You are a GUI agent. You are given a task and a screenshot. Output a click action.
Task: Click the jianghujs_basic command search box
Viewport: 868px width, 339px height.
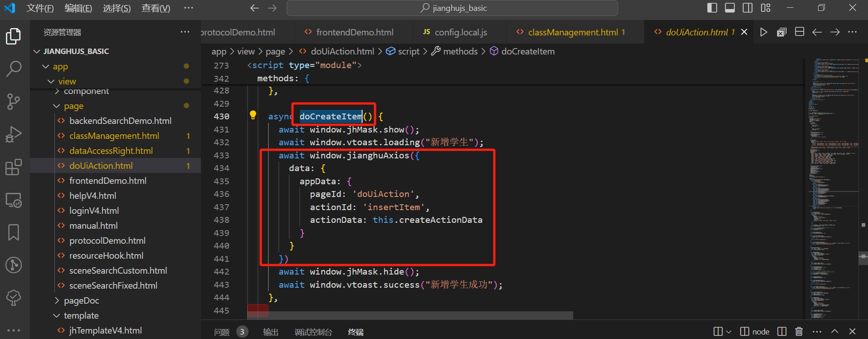pyautogui.click(x=452, y=8)
